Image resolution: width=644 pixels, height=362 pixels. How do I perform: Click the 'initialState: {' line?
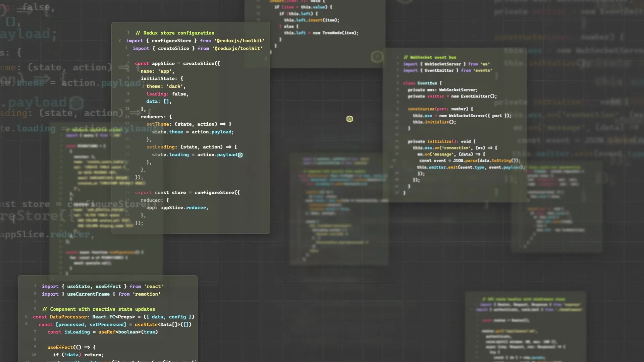[162, 78]
